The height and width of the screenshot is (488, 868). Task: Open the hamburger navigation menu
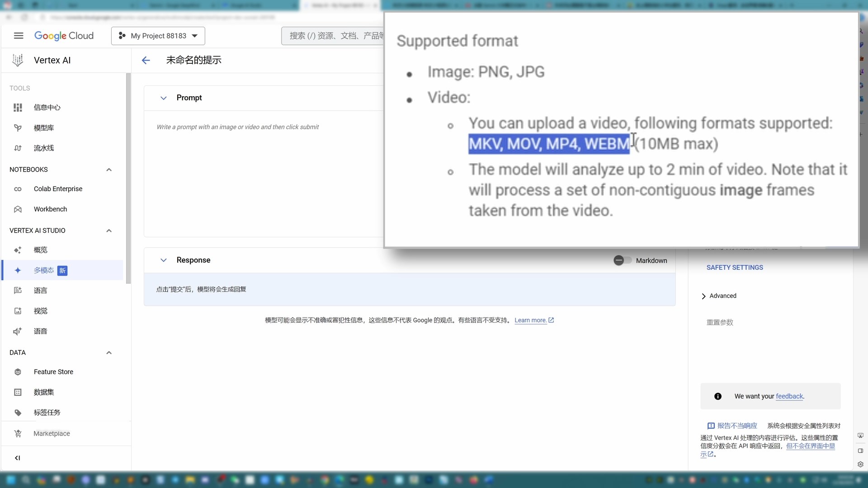click(19, 36)
